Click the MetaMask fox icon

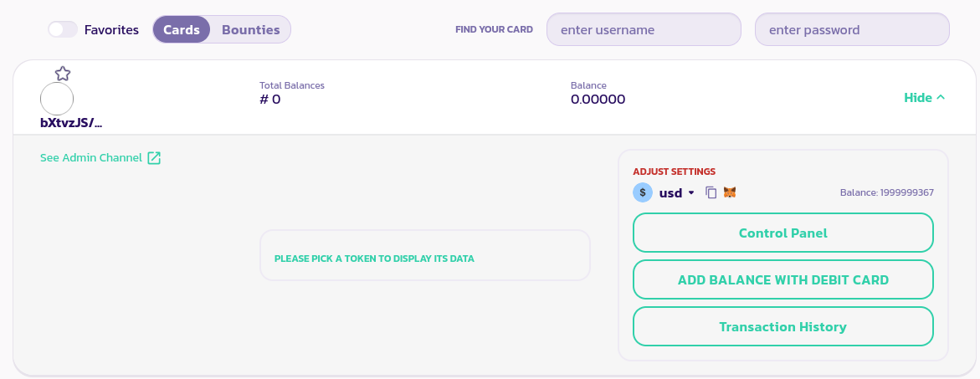(x=730, y=192)
